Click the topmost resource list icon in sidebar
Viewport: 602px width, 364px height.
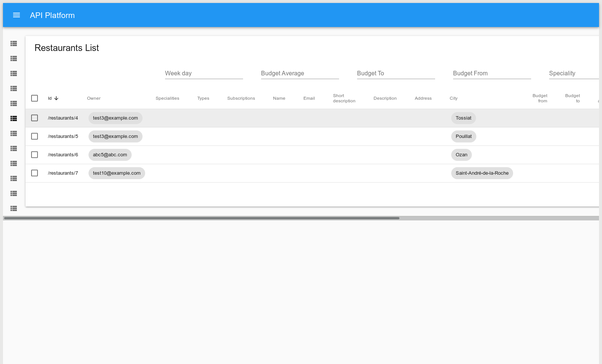14,43
